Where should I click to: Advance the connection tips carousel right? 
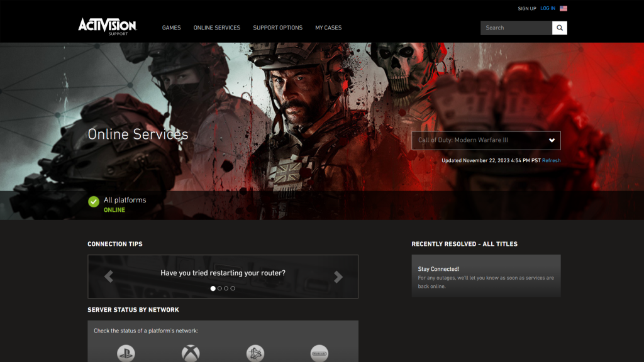pos(340,276)
